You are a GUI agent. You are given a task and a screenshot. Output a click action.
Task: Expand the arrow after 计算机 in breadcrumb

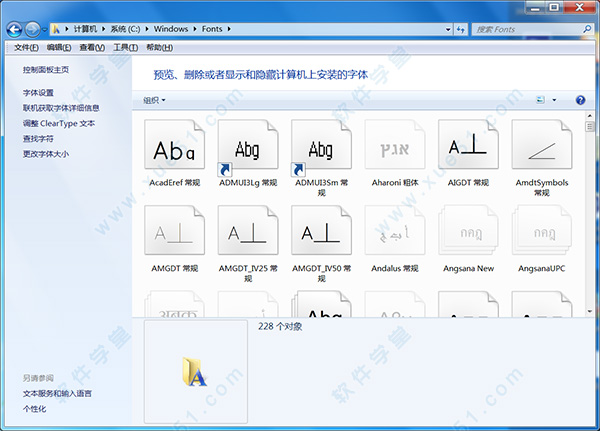coord(103,29)
